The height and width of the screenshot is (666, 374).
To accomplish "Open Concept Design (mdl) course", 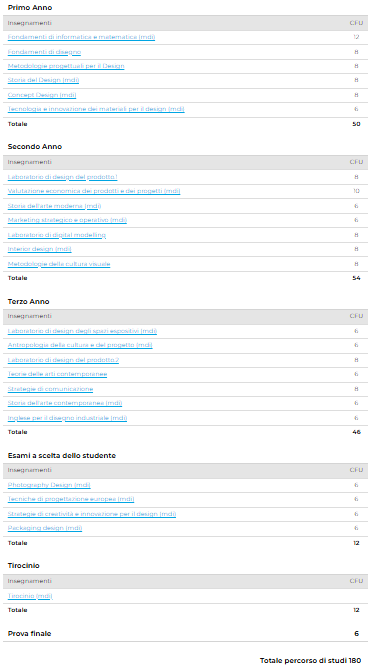I will point(42,95).
